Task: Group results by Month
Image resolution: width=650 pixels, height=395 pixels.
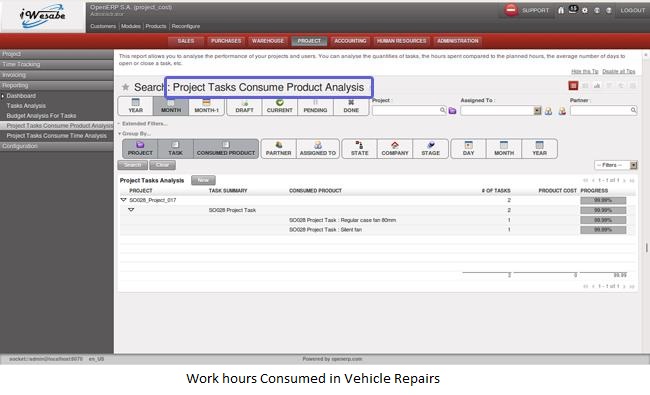Action: pos(504,148)
